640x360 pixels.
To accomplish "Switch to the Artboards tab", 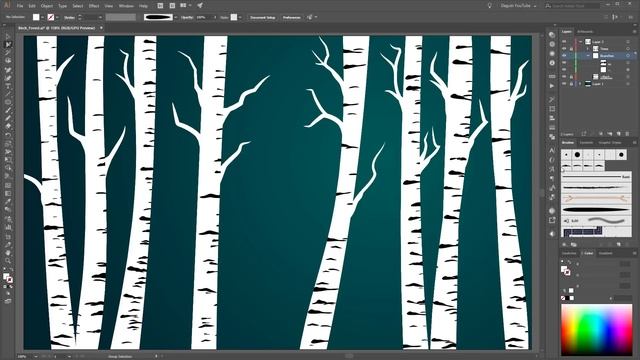I will [x=585, y=31].
